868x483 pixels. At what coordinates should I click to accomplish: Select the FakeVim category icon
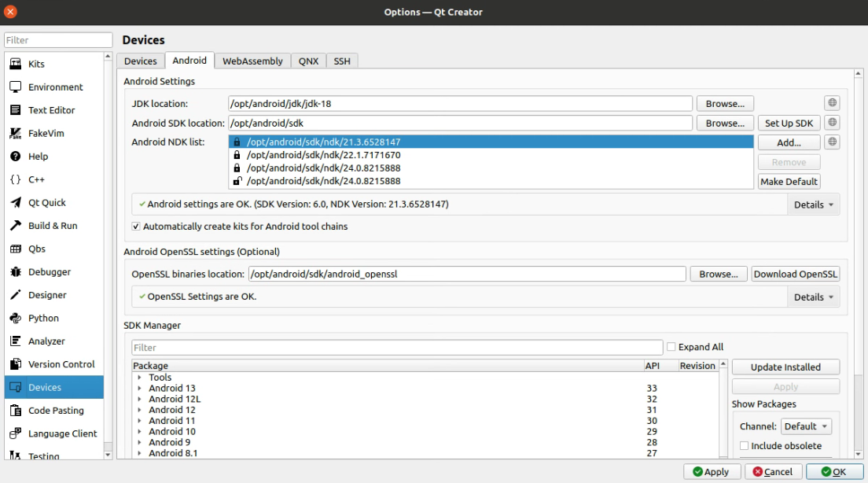[17, 133]
